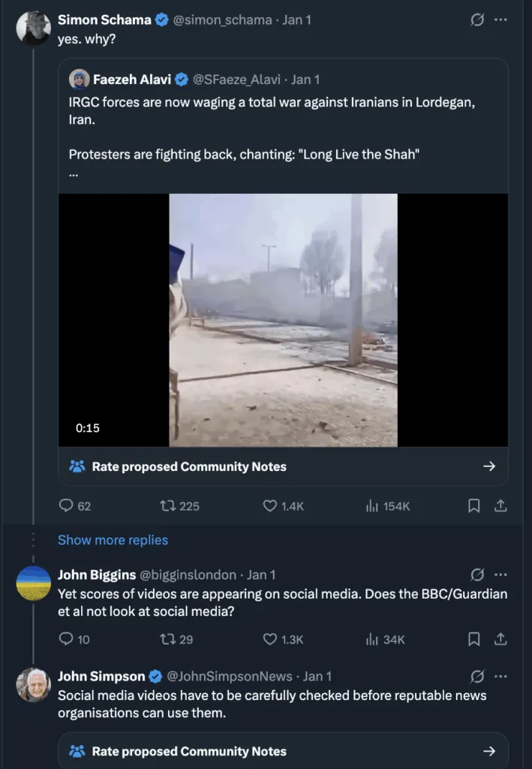Open Grok icon on Simon Schama's post
Viewport: 532px width, 769px height.
[x=477, y=20]
